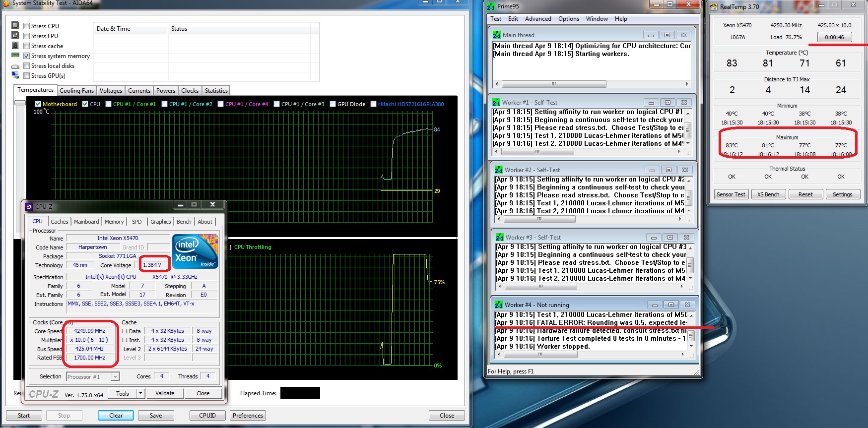Image resolution: width=868 pixels, height=428 pixels.
Task: Click the 0:00:46 timer button in RealTemp
Action: click(834, 37)
